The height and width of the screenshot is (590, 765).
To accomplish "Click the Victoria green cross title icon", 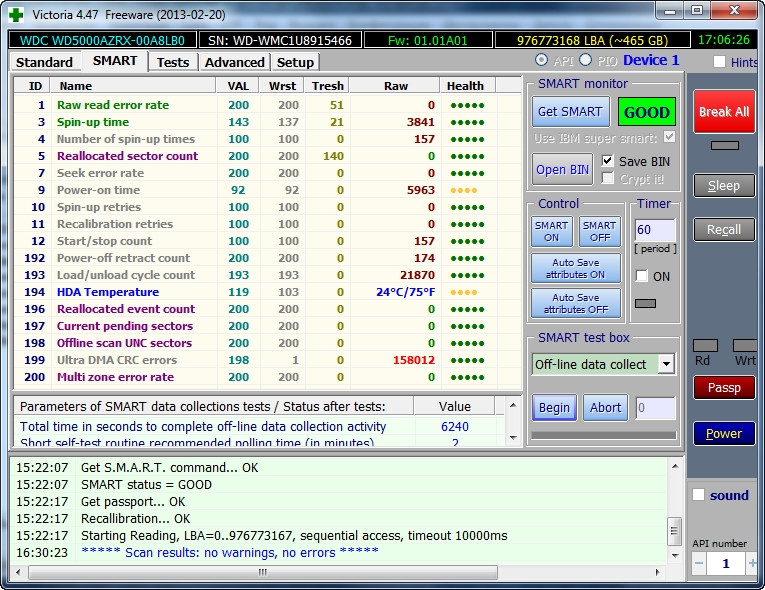I will [16, 13].
